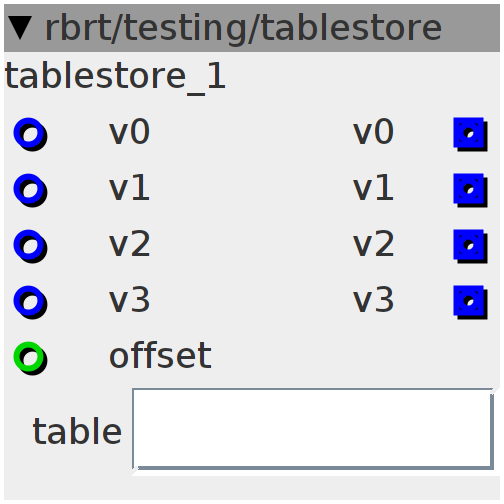Screen dimensions: 504x504
Task: Click the v0 outlet square
Action: coord(470,134)
